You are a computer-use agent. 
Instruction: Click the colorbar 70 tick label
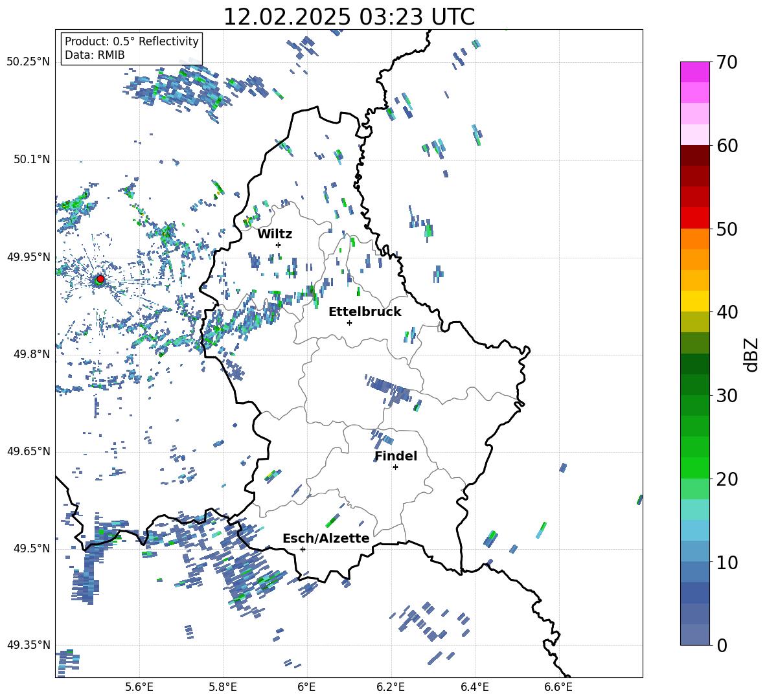coord(727,62)
